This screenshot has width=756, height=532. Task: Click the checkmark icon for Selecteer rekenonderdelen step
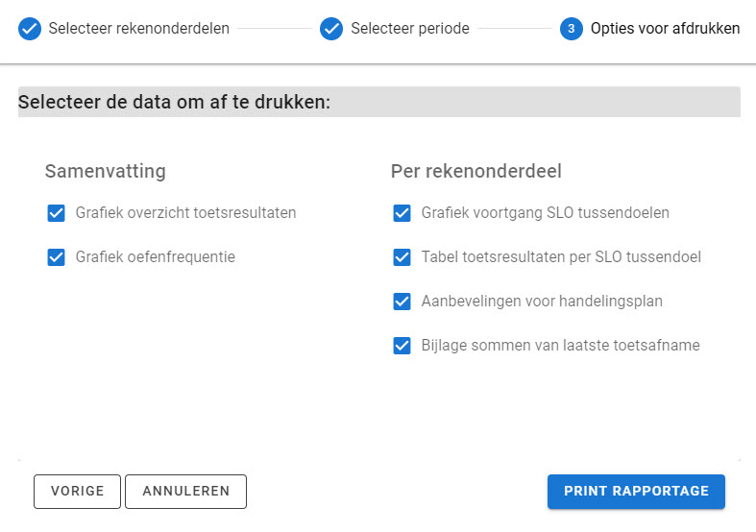pyautogui.click(x=30, y=29)
